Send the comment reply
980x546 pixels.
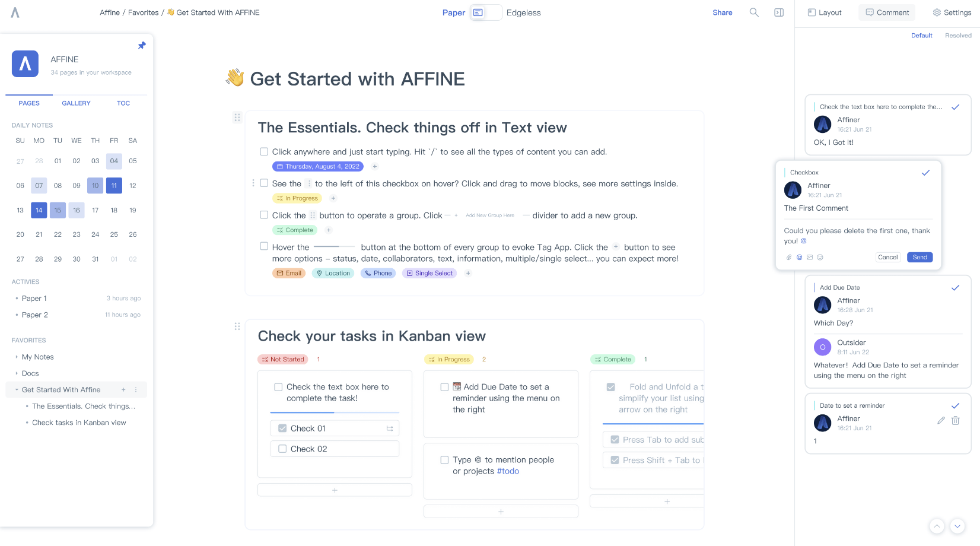click(x=920, y=258)
